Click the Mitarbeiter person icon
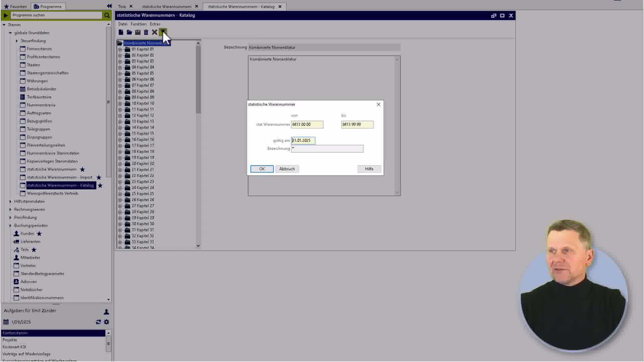 pos(16,257)
